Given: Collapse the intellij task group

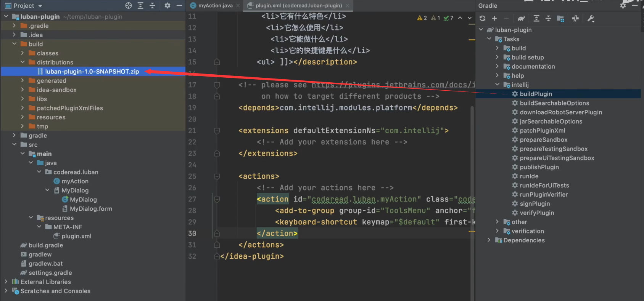Looking at the screenshot, I should pos(497,85).
